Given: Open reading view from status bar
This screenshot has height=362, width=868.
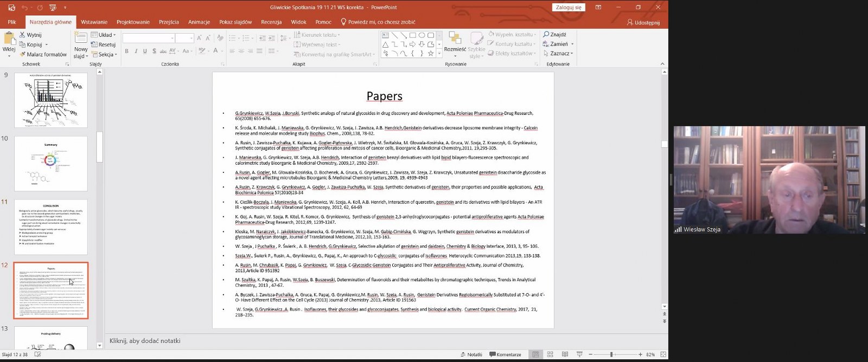Looking at the screenshot, I should pyautogui.click(x=565, y=354).
